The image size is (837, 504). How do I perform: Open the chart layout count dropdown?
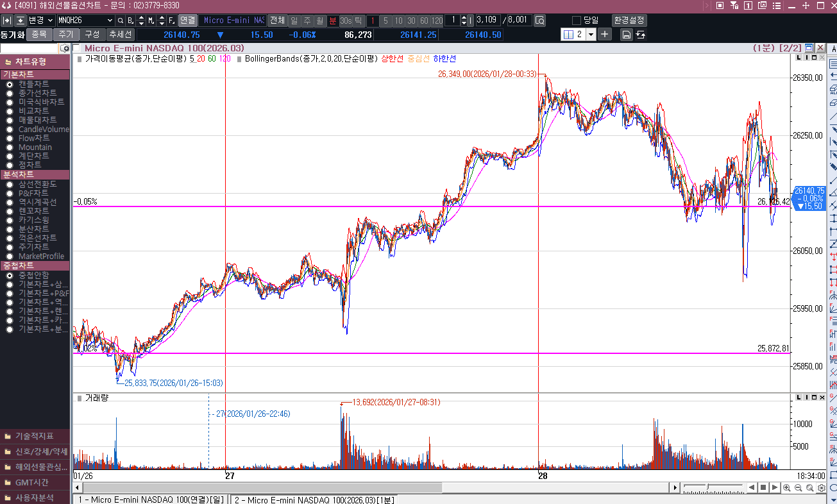click(x=591, y=35)
